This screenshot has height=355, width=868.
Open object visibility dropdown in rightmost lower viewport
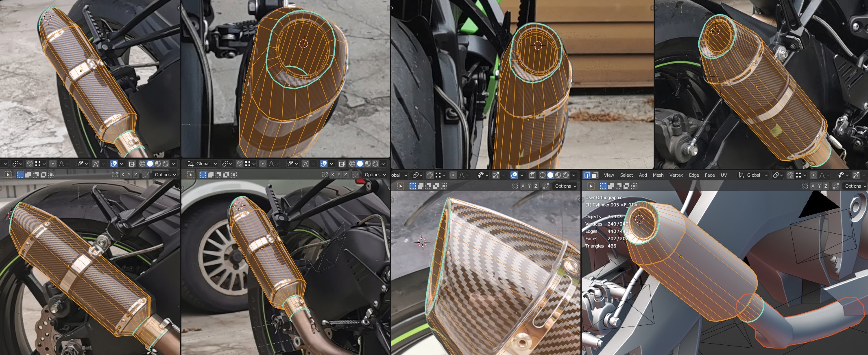(x=843, y=175)
